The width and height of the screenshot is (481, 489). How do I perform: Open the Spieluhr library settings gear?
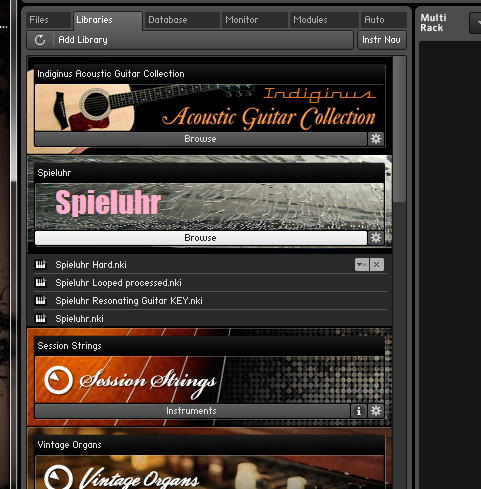pos(376,238)
